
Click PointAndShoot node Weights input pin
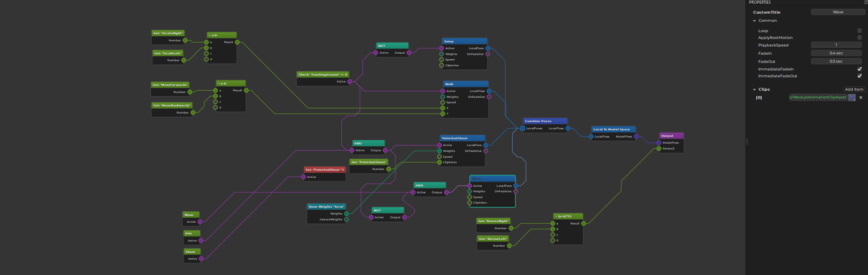(x=439, y=151)
